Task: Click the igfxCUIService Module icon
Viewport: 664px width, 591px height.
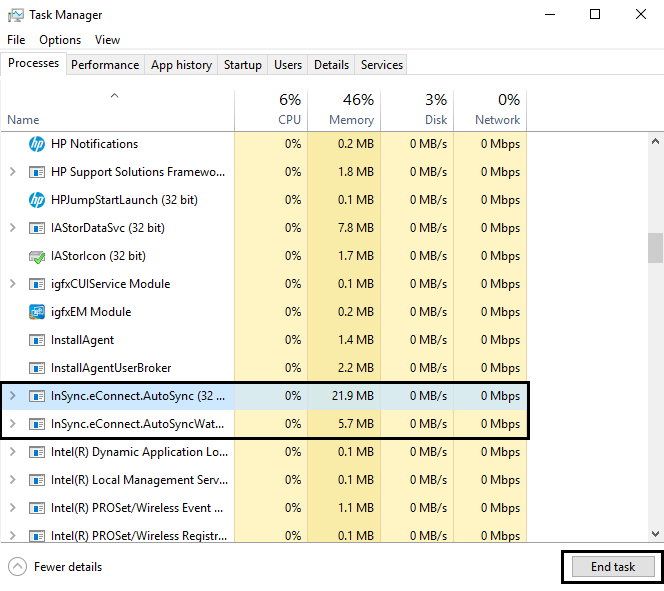Action: pos(37,284)
